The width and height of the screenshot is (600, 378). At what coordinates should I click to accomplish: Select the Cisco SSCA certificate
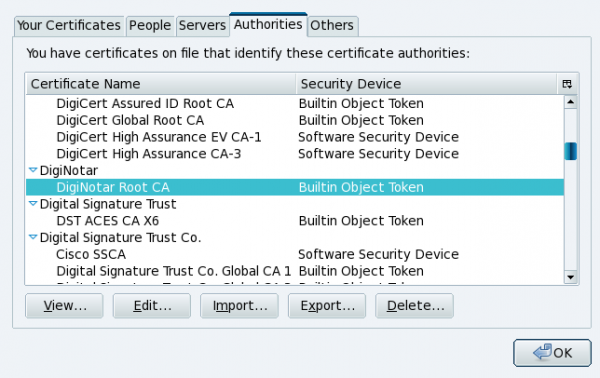pyautogui.click(x=295, y=254)
